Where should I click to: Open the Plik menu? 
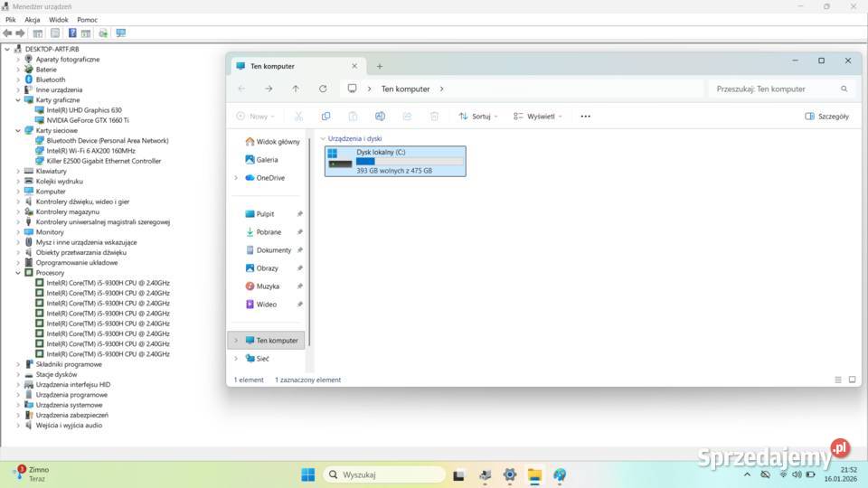11,19
